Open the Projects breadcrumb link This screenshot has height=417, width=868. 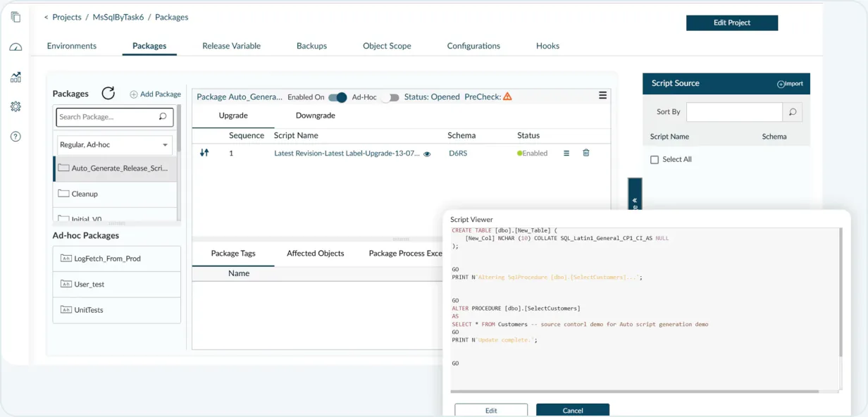click(x=67, y=17)
